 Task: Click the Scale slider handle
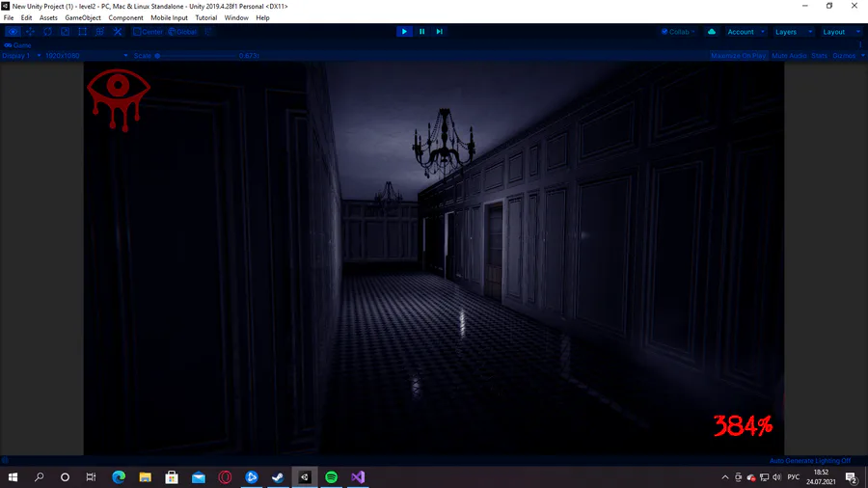coord(157,55)
